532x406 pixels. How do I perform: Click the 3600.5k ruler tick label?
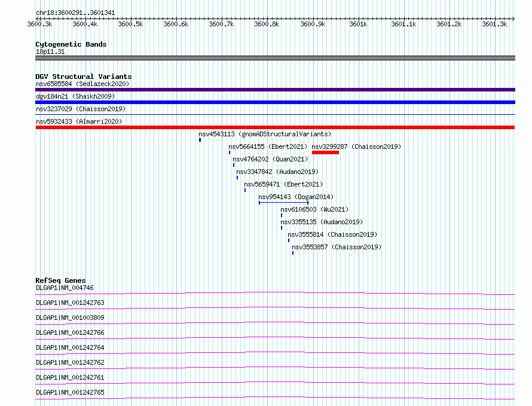(x=131, y=24)
